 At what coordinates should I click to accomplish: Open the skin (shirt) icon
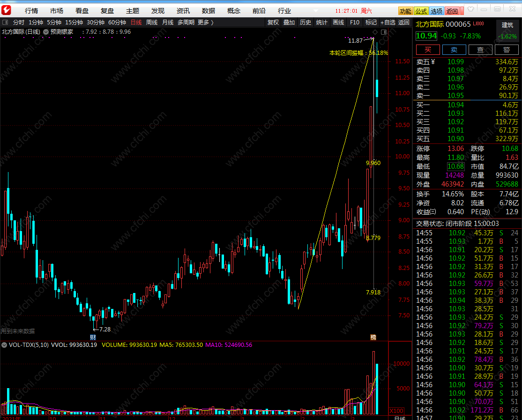click(x=471, y=9)
